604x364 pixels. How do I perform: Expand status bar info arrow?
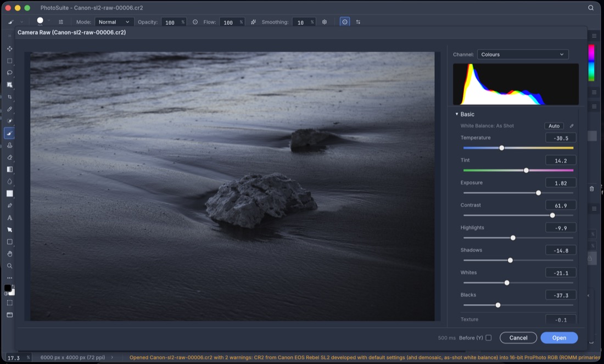point(112,357)
